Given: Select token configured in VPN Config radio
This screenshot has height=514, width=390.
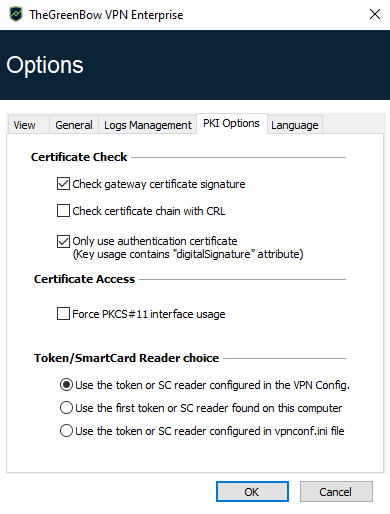Looking at the screenshot, I should [66, 385].
